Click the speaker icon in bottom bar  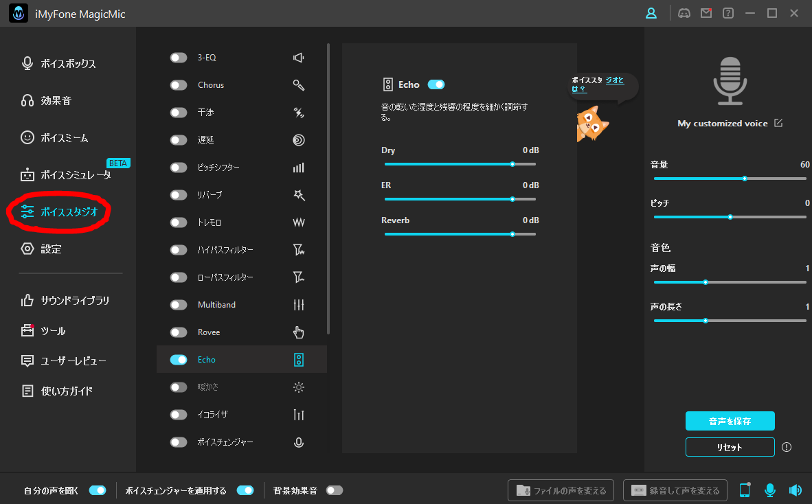796,490
